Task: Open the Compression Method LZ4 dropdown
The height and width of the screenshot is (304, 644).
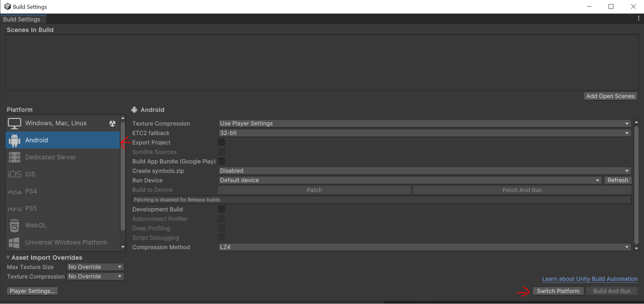Action: 424,247
